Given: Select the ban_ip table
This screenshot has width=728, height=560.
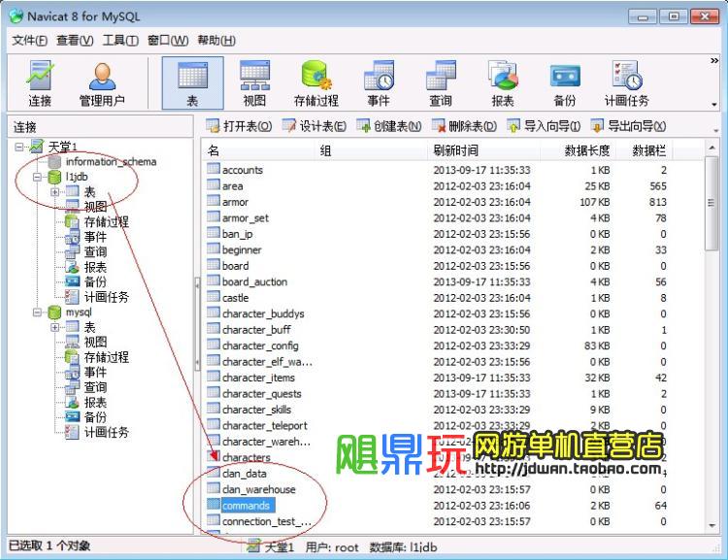Looking at the screenshot, I should (237, 234).
